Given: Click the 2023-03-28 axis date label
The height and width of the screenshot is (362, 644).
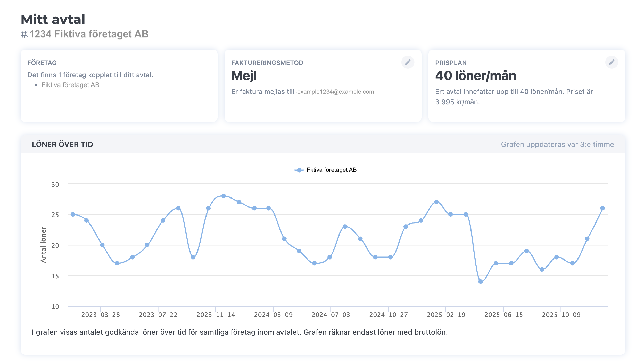Looking at the screenshot, I should [x=101, y=315].
